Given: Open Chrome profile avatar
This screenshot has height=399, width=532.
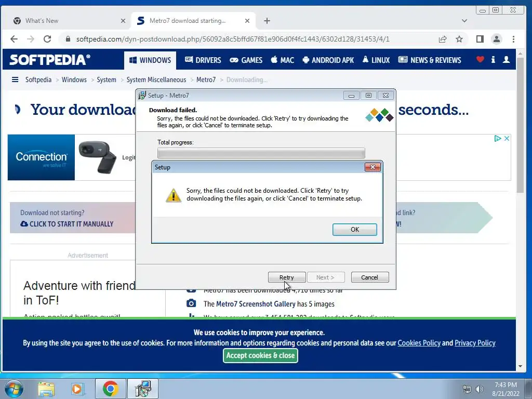Looking at the screenshot, I should click(x=496, y=39).
